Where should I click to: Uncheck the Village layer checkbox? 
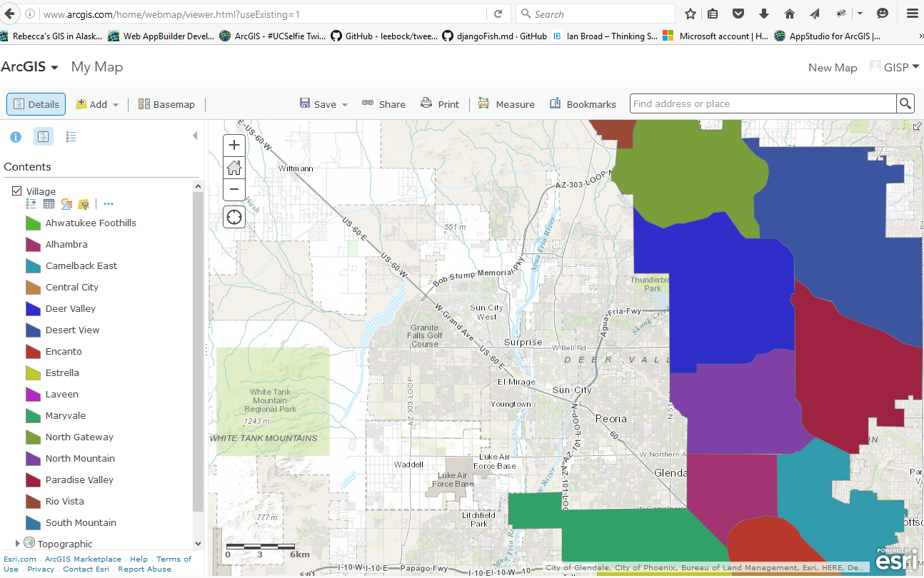tap(17, 191)
